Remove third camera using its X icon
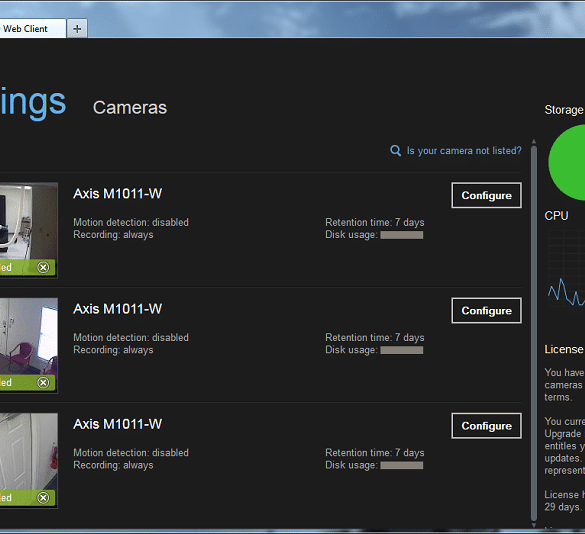Image resolution: width=585 pixels, height=534 pixels. click(x=43, y=497)
